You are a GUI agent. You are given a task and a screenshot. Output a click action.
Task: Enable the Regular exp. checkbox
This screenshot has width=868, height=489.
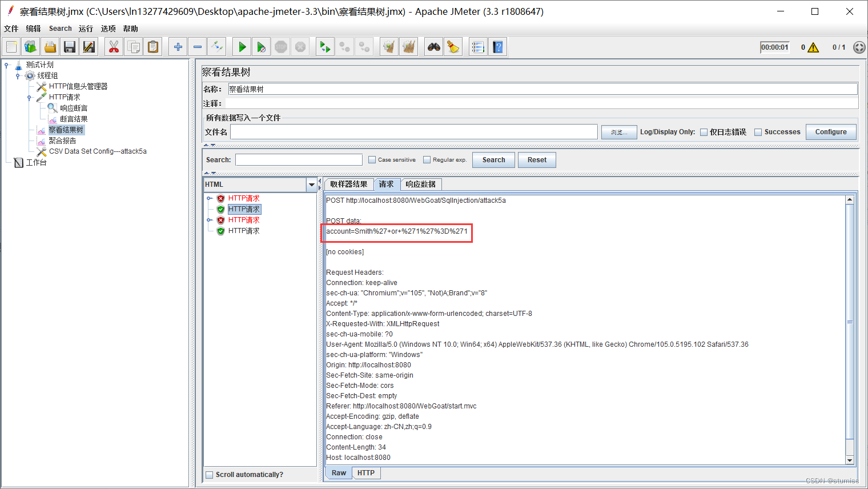[427, 160]
